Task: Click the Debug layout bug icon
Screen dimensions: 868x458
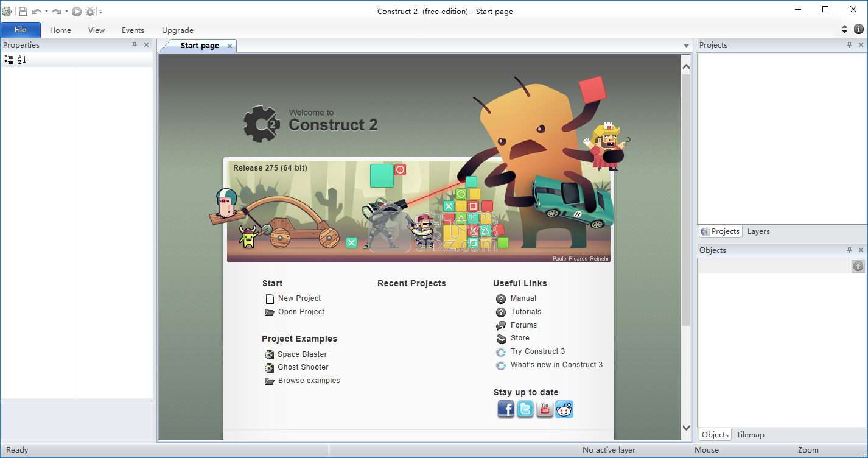Action: [90, 12]
